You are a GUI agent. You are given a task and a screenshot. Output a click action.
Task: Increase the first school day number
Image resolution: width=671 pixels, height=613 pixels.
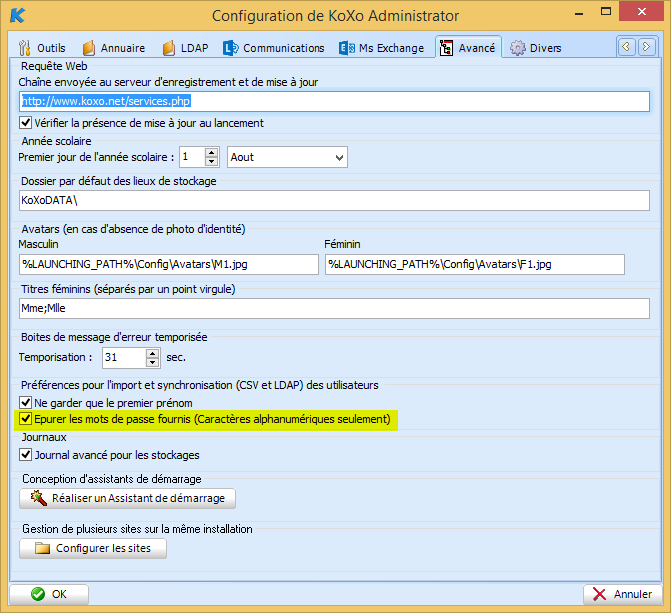pyautogui.click(x=211, y=152)
